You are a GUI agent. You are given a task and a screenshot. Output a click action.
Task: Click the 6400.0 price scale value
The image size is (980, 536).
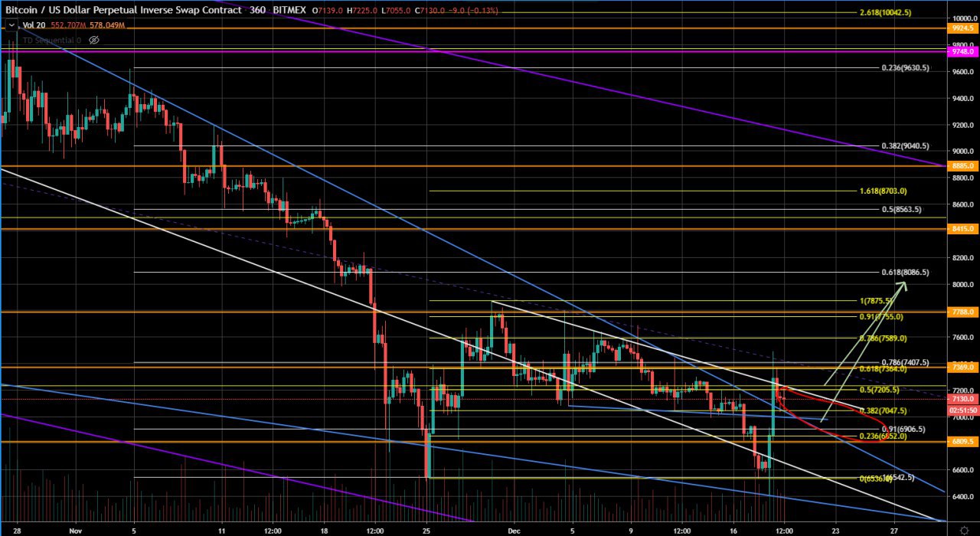964,497
